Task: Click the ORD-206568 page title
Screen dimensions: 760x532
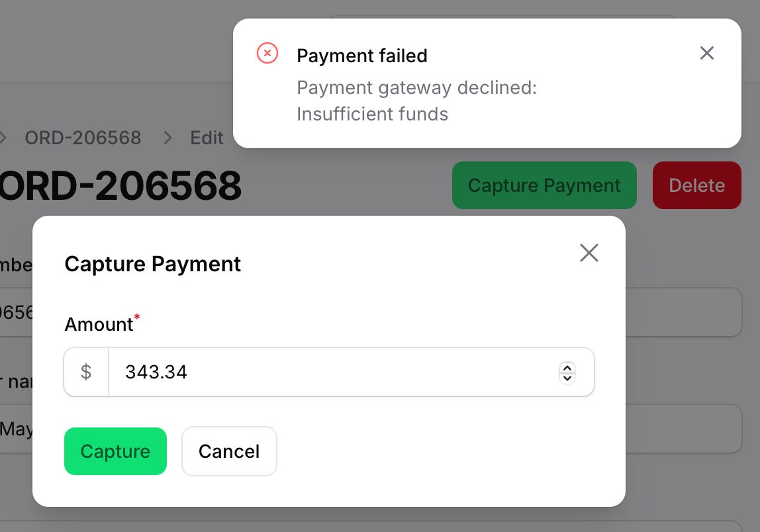Action: click(120, 187)
